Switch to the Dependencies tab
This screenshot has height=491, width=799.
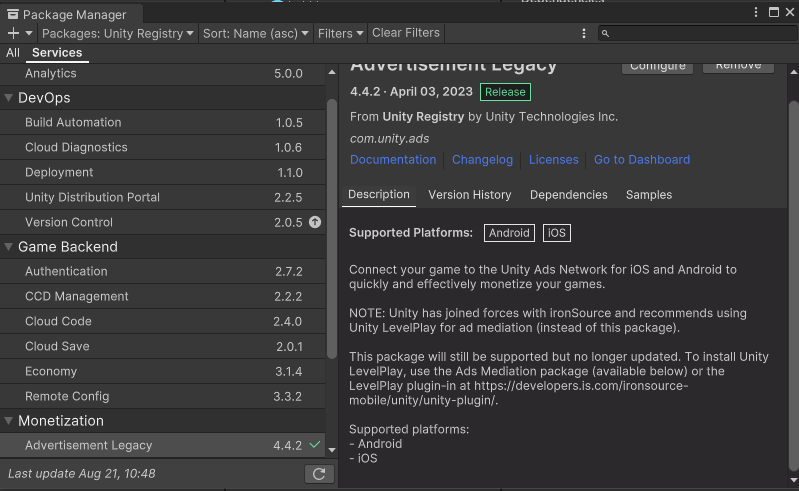(569, 195)
